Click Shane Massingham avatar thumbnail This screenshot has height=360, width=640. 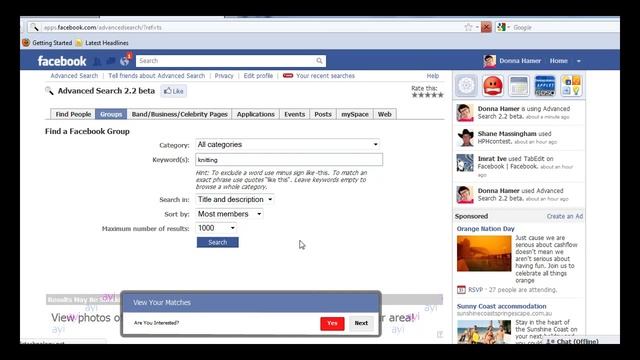(x=465, y=138)
